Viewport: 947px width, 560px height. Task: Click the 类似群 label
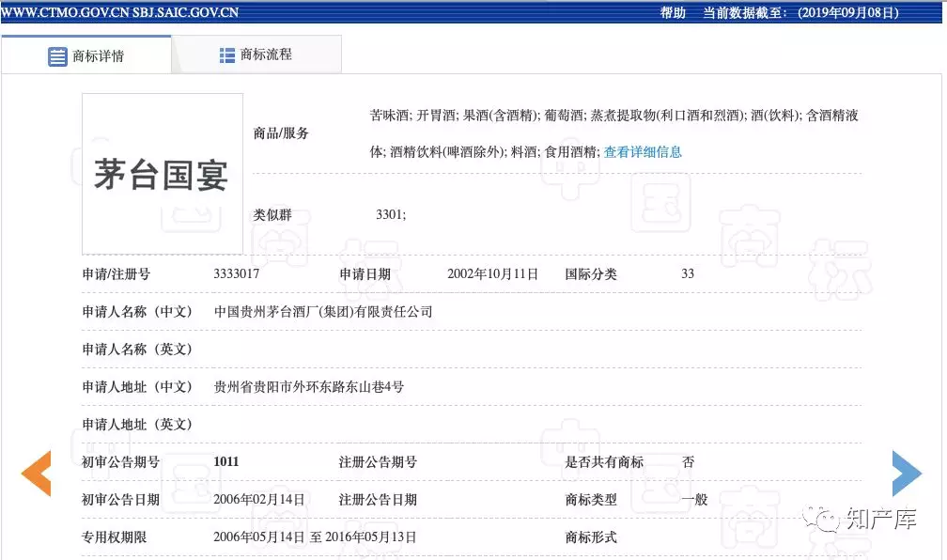(x=272, y=214)
